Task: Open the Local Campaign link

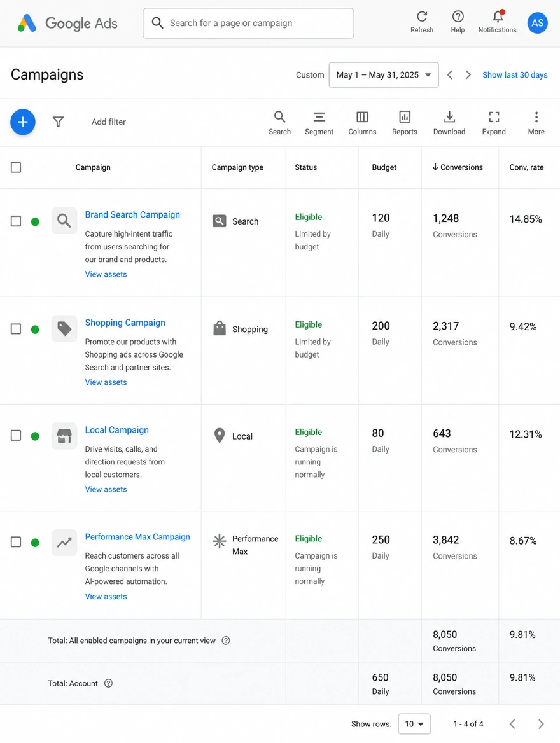Action: pyautogui.click(x=116, y=430)
